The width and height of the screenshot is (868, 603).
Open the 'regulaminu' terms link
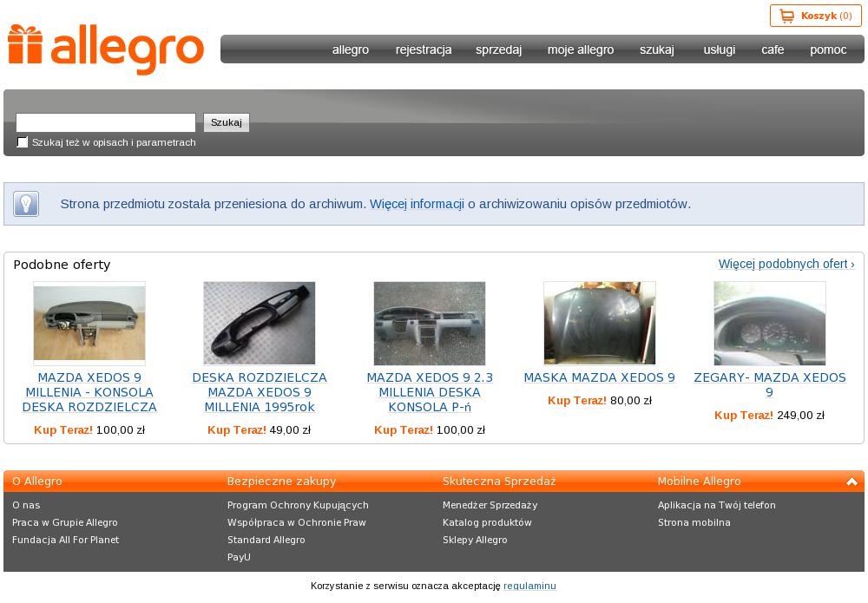(529, 586)
